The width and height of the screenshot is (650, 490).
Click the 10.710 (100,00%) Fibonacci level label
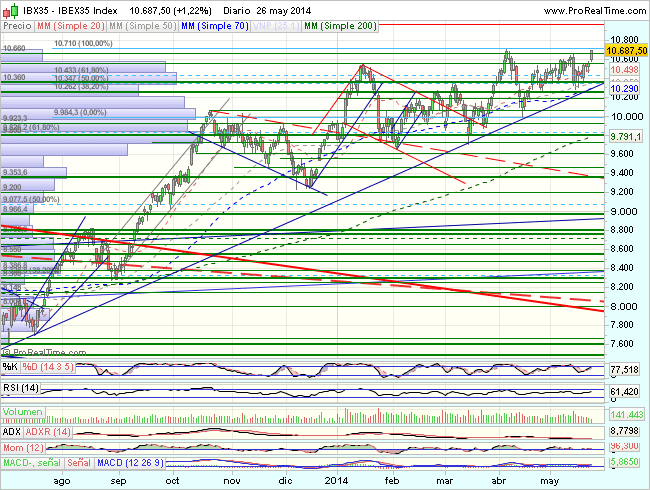[x=82, y=44]
